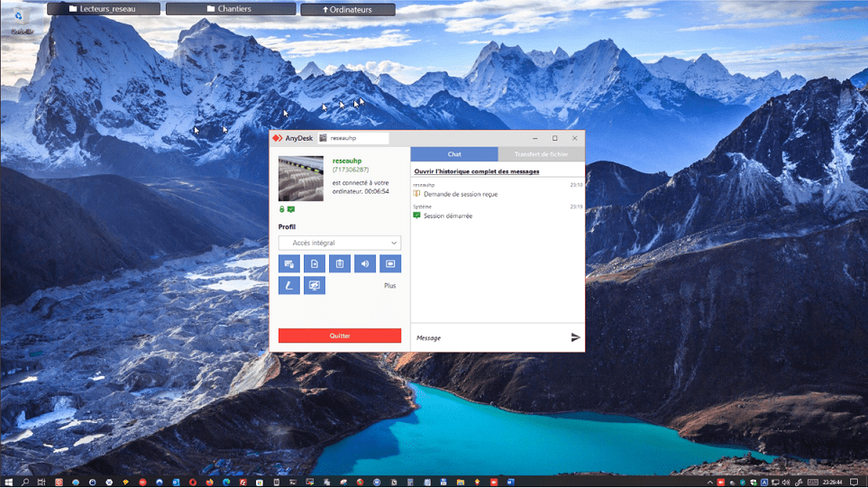This screenshot has height=488, width=868.
Task: Open the Lecteurs_reseau desktop toolbar
Action: point(104,9)
